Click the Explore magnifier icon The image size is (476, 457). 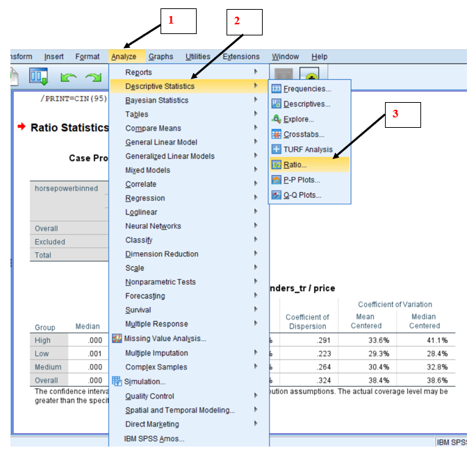point(276,119)
